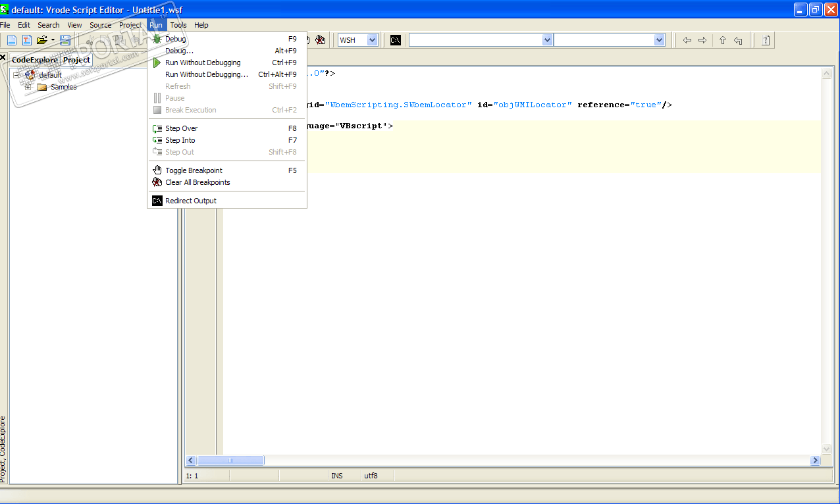Open the second empty combo box dropdown

(x=660, y=40)
